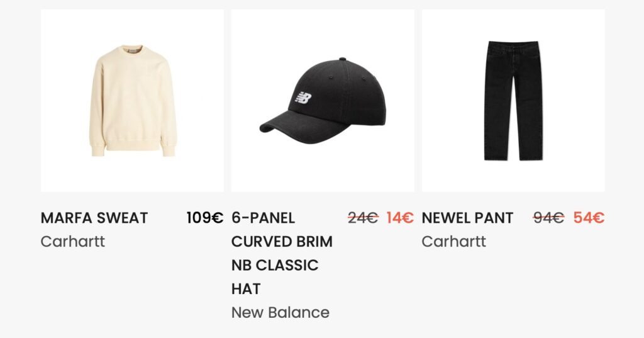
Task: Select the Carhartt brand under Newel Pant
Action: pos(453,241)
